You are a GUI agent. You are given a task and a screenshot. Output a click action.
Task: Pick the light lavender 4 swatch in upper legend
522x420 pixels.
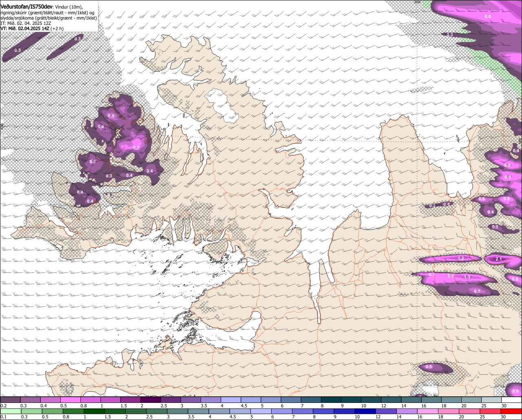[x=231, y=400]
